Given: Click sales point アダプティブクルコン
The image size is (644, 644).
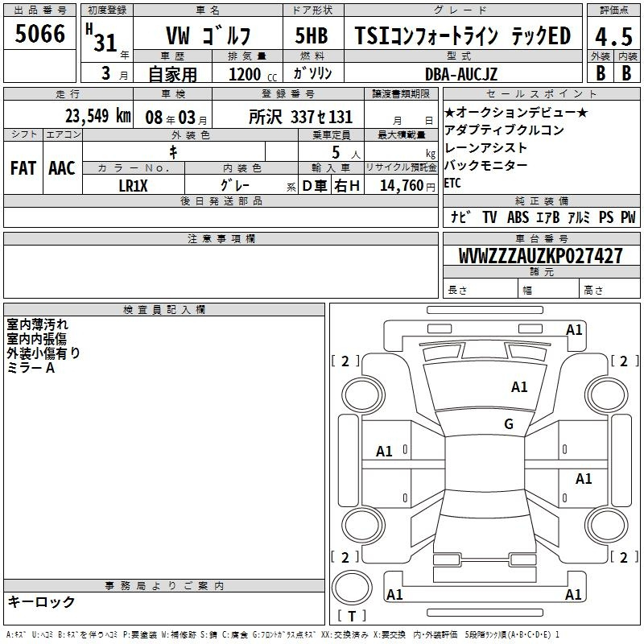Looking at the screenshot, I should point(505,130).
